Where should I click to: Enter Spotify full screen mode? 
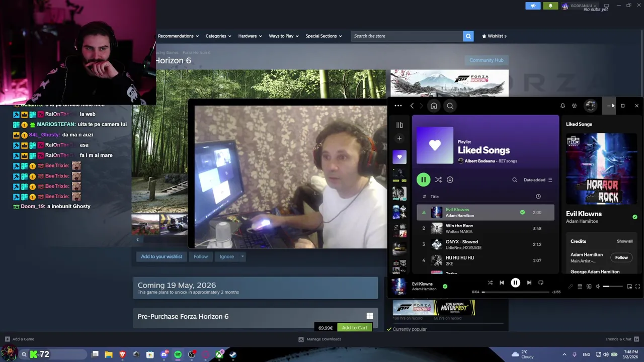[637, 287]
